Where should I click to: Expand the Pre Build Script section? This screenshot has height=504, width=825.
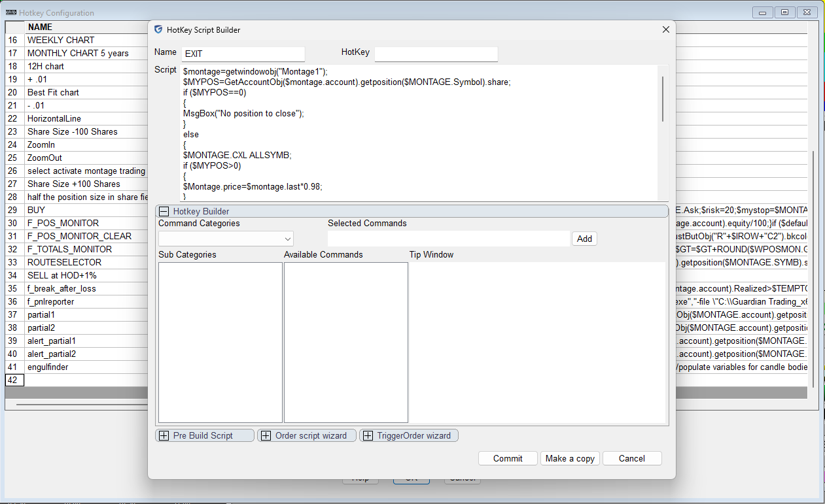tap(164, 435)
